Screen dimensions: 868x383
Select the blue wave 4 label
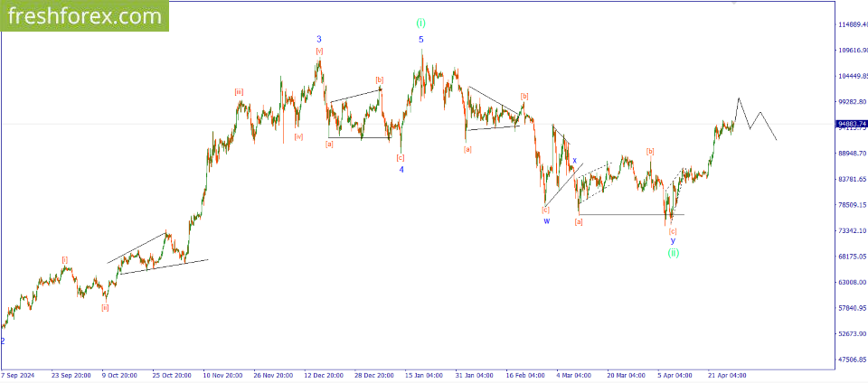coord(401,169)
